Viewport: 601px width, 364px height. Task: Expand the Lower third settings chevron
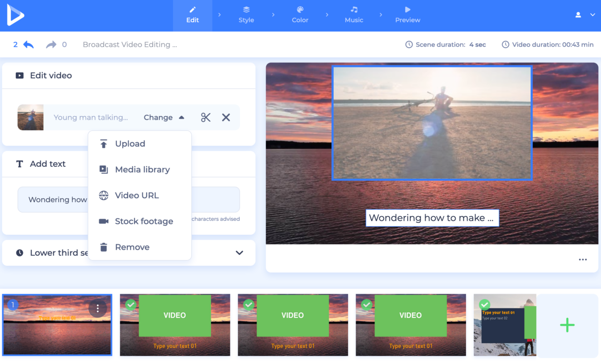tap(239, 253)
